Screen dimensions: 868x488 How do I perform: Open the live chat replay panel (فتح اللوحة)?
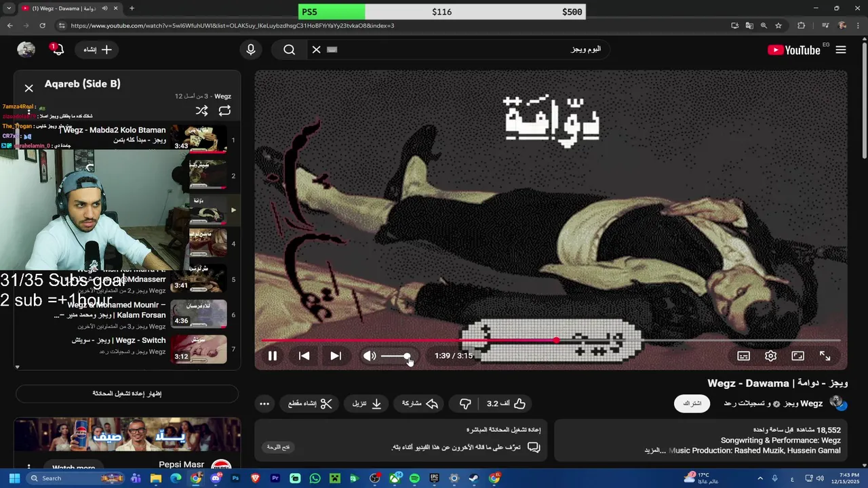(277, 447)
